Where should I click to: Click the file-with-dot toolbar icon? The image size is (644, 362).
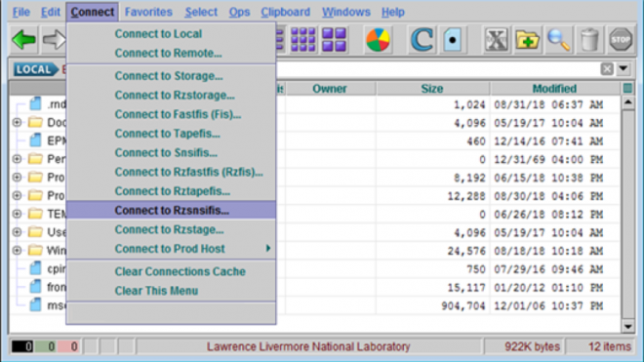tap(452, 40)
